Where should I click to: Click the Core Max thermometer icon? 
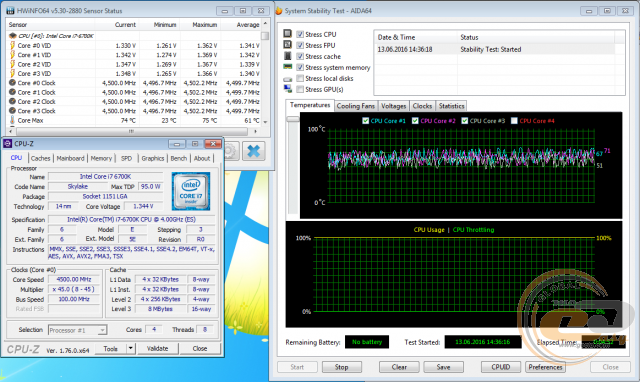13,120
